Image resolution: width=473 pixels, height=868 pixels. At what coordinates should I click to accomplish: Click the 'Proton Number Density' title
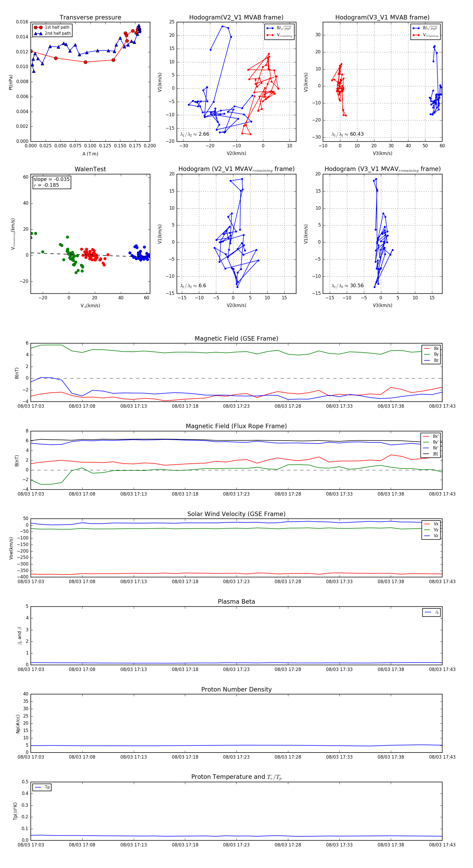pyautogui.click(x=236, y=689)
